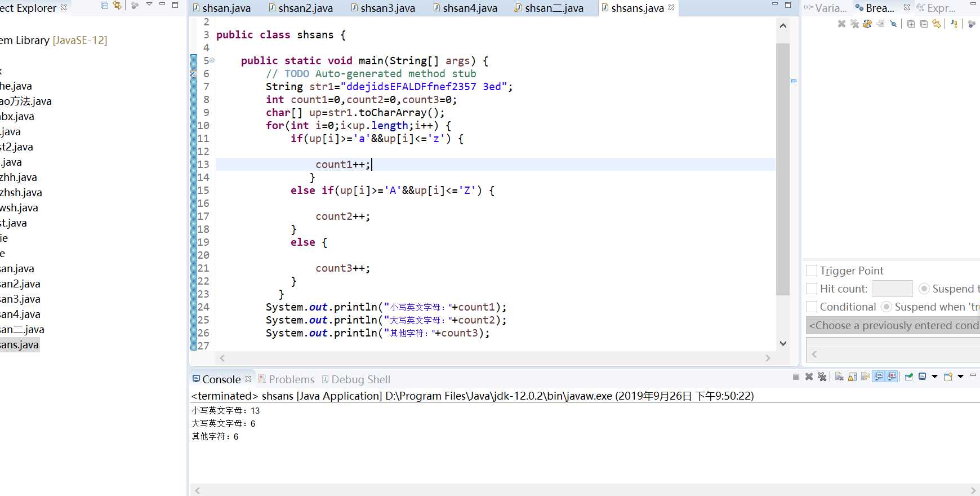The height and width of the screenshot is (496, 980).
Task: Enable Hit count checkbox
Action: pos(812,289)
